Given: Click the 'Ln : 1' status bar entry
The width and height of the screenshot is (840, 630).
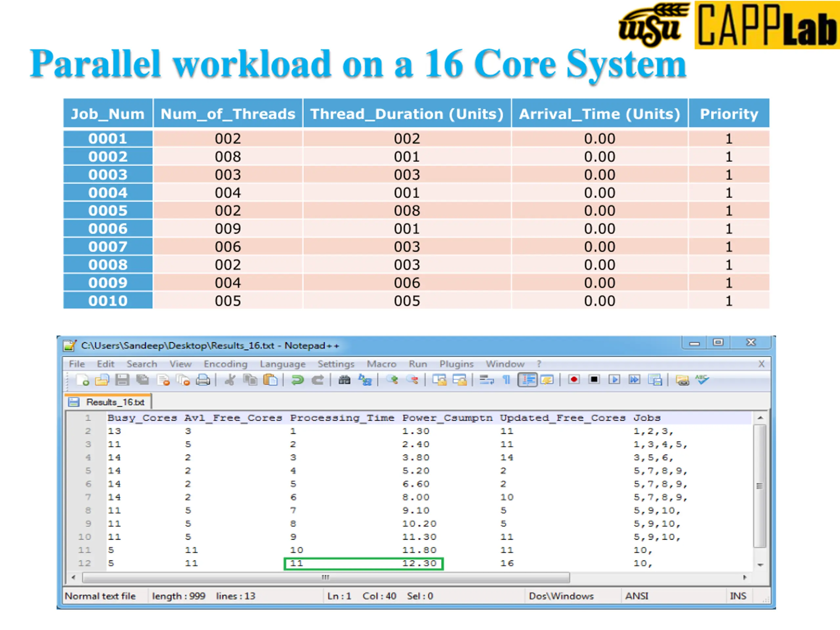Looking at the screenshot, I should tap(339, 596).
